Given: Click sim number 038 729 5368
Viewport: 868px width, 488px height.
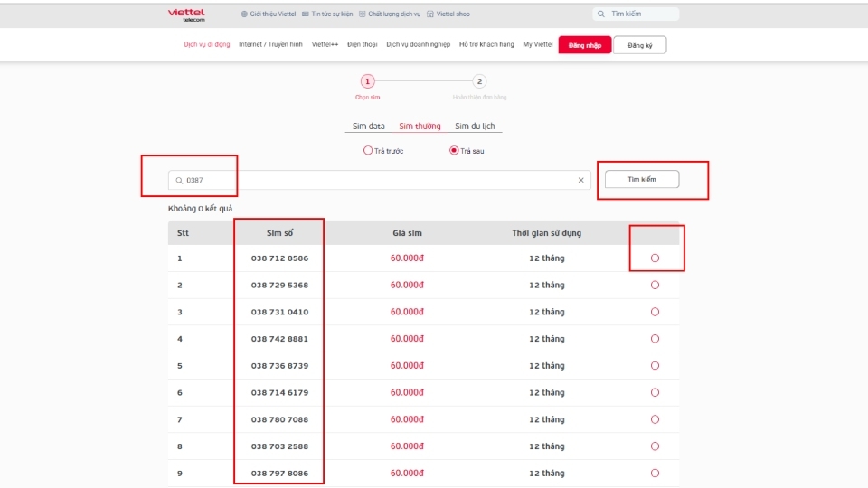Looking at the screenshot, I should click(x=279, y=285).
